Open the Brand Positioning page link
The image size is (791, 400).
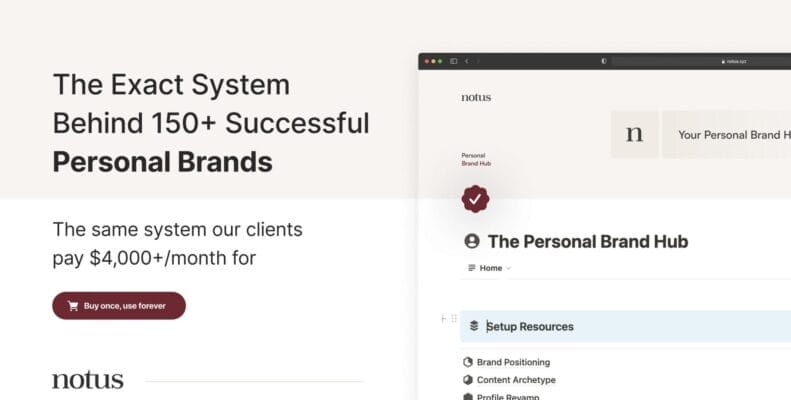point(513,362)
